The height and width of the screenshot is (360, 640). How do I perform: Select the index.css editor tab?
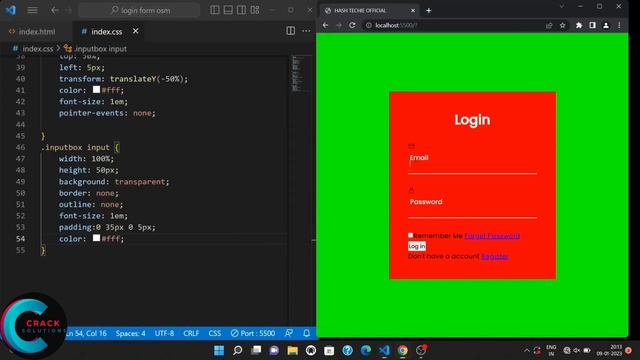(x=106, y=31)
